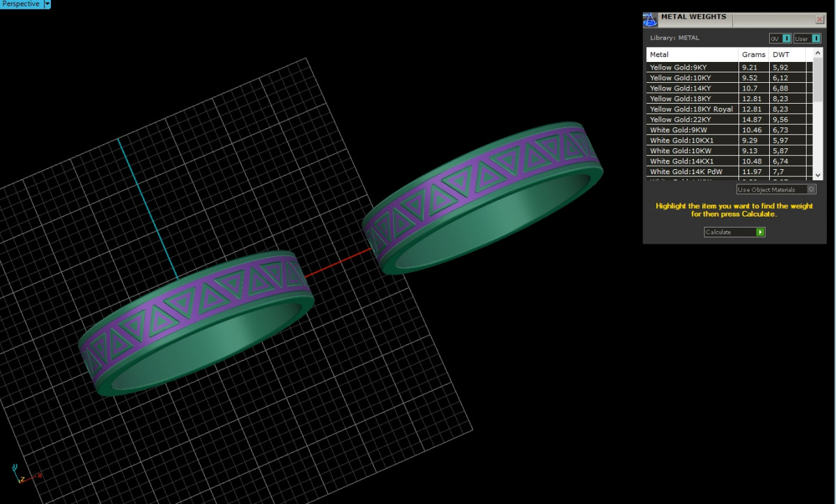Open the Perspective viewport dropdown arrow

[x=47, y=3]
